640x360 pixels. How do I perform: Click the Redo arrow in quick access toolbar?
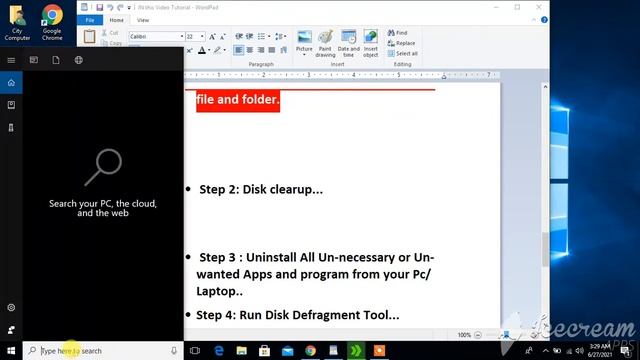tap(120, 7)
